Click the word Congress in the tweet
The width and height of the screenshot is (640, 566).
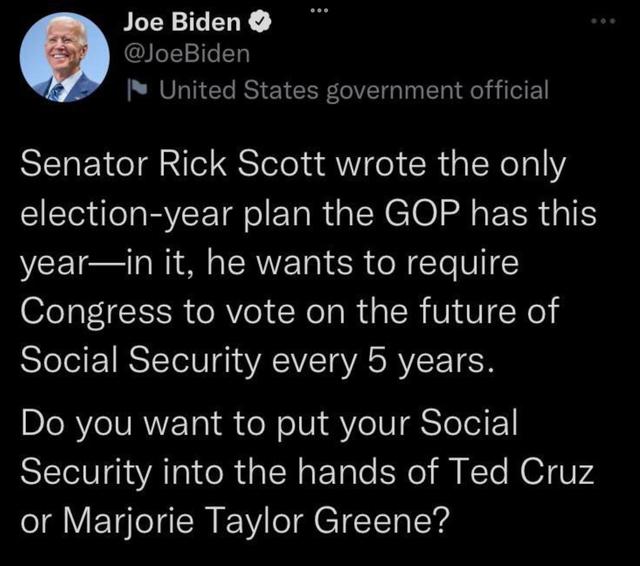[96, 312]
